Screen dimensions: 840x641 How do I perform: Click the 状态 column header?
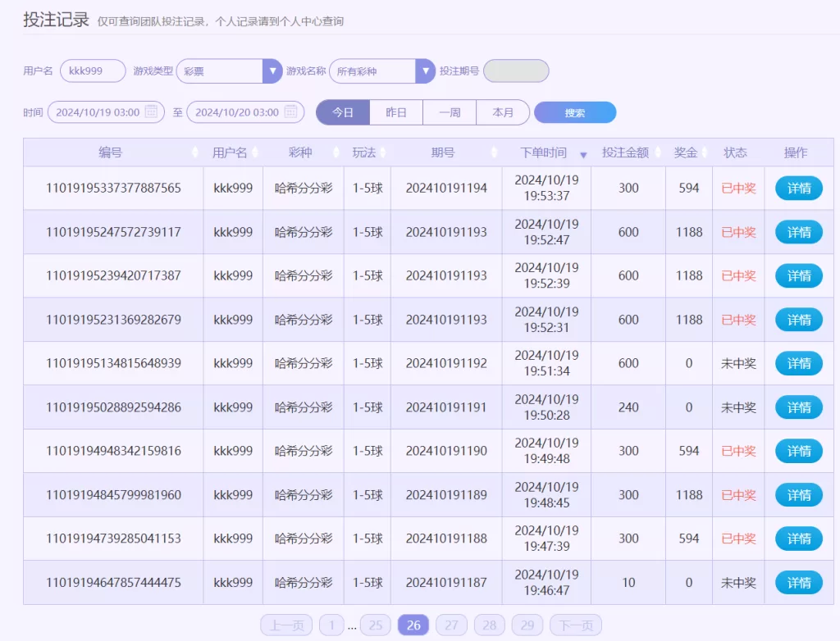735,152
